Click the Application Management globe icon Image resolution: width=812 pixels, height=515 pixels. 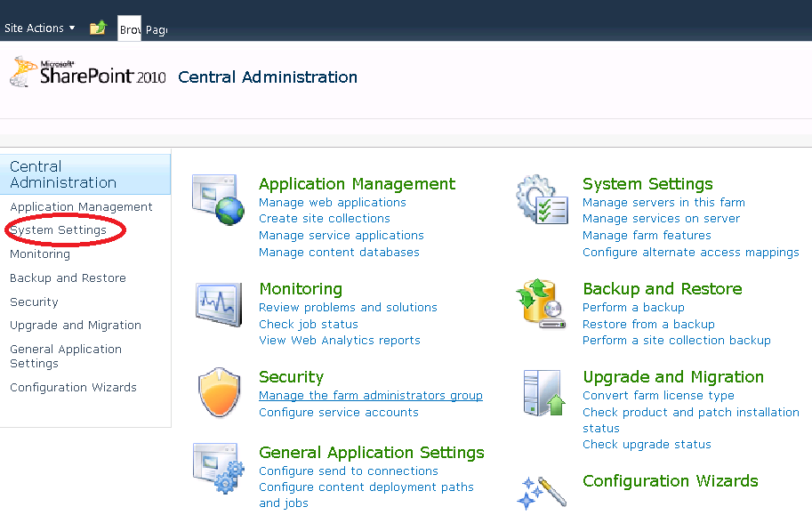coord(218,199)
